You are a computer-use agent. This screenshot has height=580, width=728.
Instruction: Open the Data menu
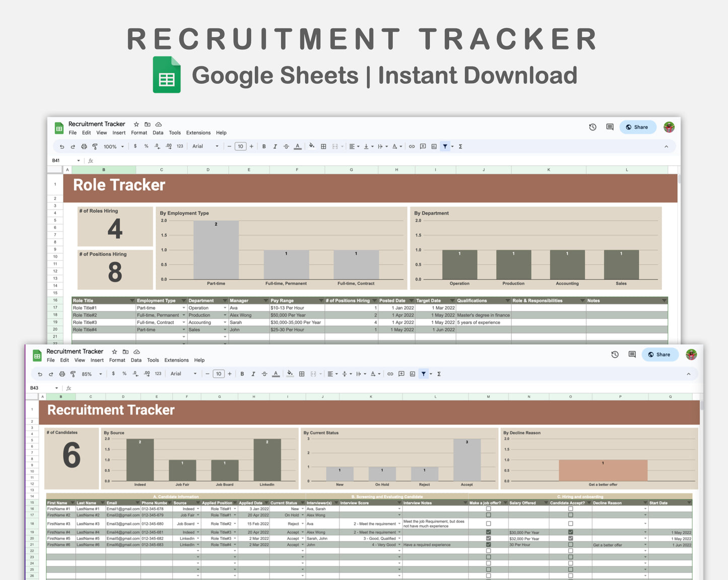pos(136,360)
